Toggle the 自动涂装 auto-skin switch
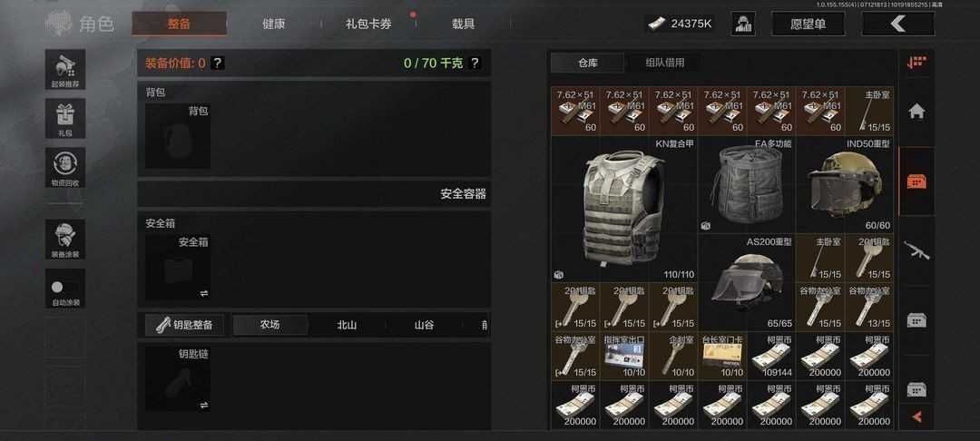Image resolution: width=980 pixels, height=441 pixels. [x=65, y=288]
